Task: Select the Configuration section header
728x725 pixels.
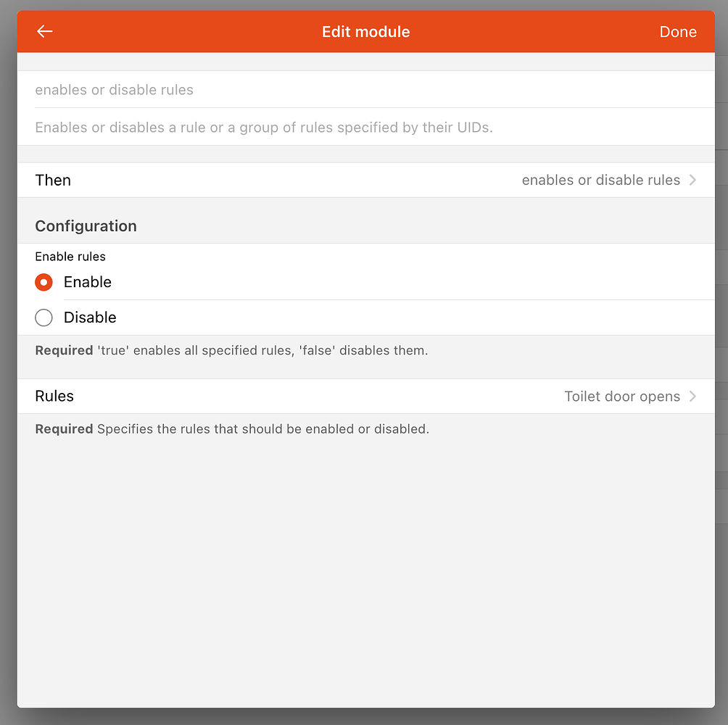Action: 86,225
